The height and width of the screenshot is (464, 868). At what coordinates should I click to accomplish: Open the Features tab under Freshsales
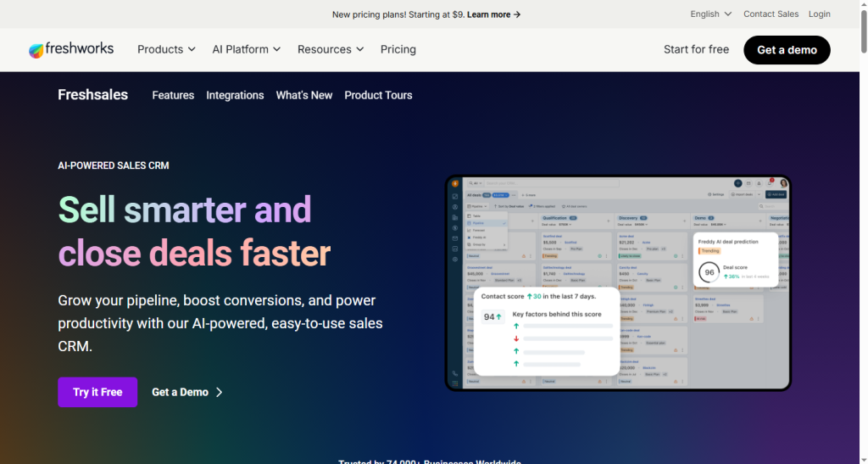[173, 95]
